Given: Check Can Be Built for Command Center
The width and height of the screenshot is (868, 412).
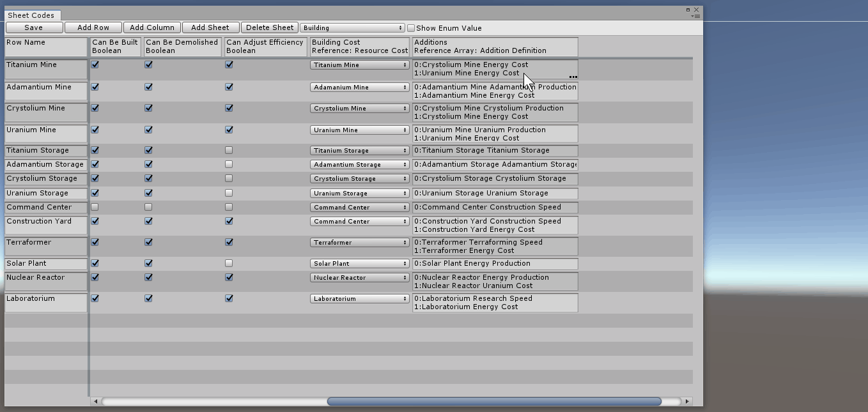Looking at the screenshot, I should click(x=95, y=207).
